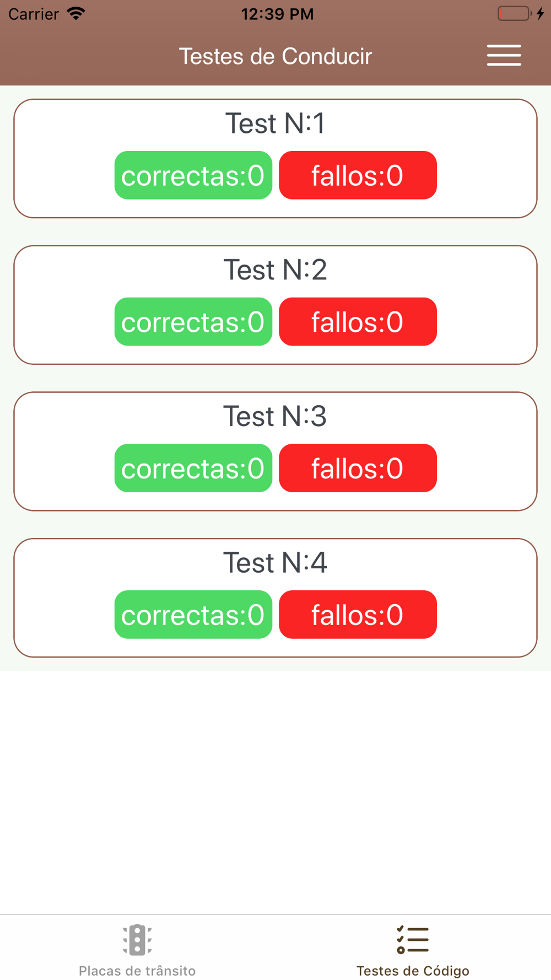The image size is (551, 980).
Task: Tap the Testes de Conducir title
Action: (275, 56)
